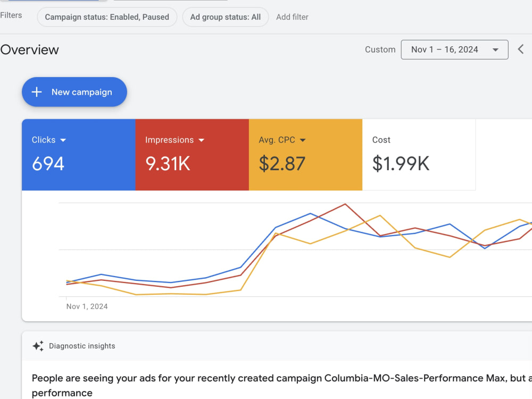Expand the Nov 1 – 16, 2024 date picker
Image resolution: width=532 pixels, height=399 pixels.
point(455,49)
